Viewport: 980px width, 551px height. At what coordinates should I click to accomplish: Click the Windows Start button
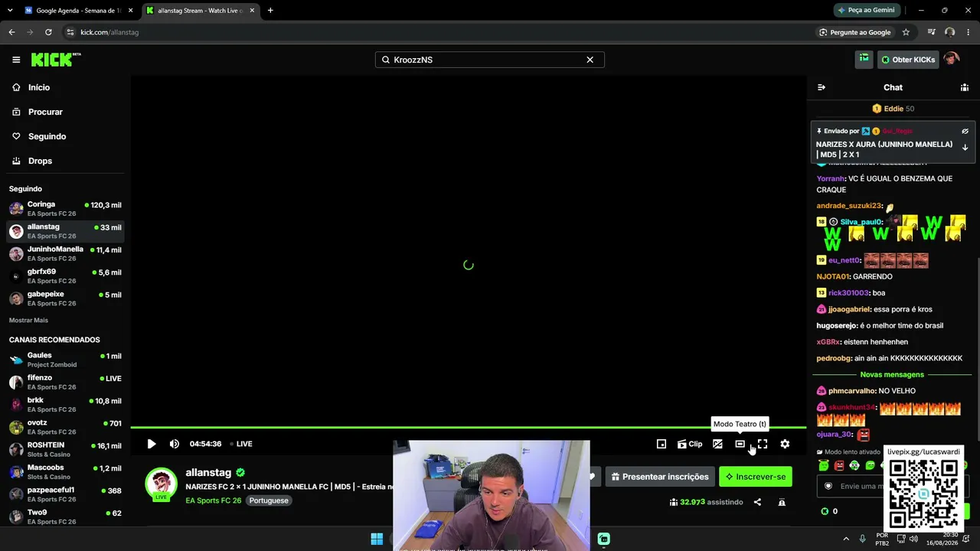click(377, 539)
